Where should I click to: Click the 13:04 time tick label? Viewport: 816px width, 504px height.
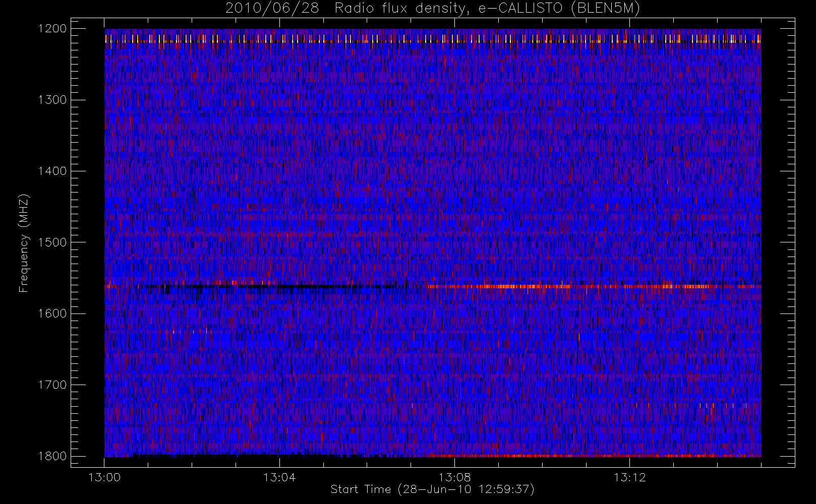[x=279, y=477]
